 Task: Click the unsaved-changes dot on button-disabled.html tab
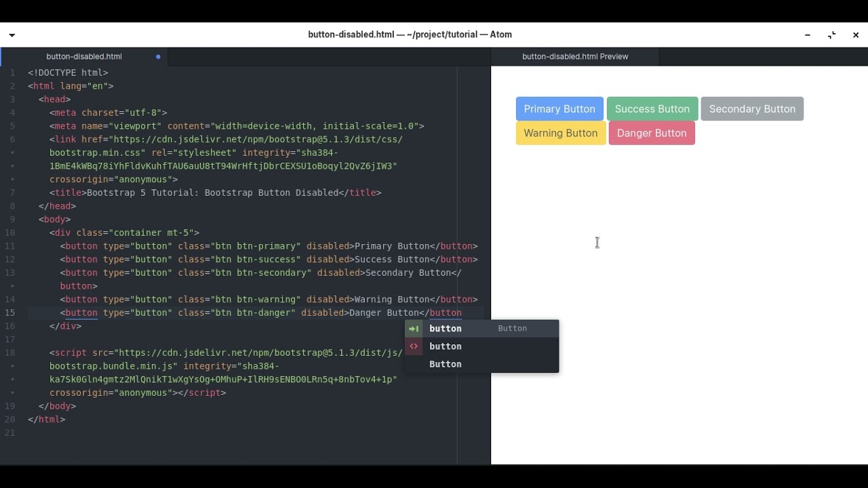click(x=158, y=56)
